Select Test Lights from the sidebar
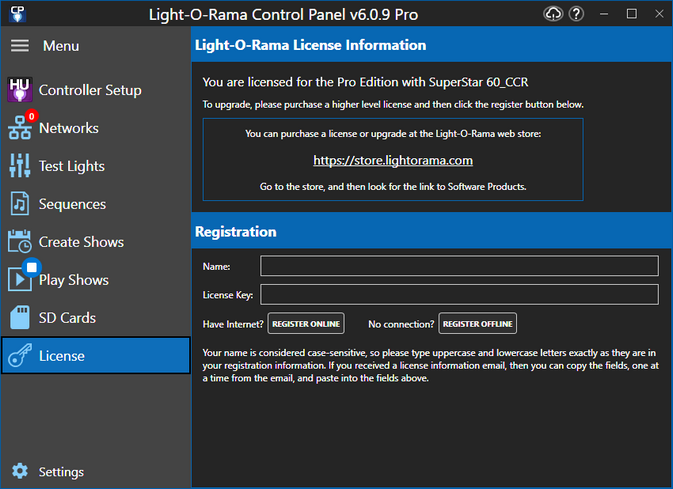 coord(96,166)
